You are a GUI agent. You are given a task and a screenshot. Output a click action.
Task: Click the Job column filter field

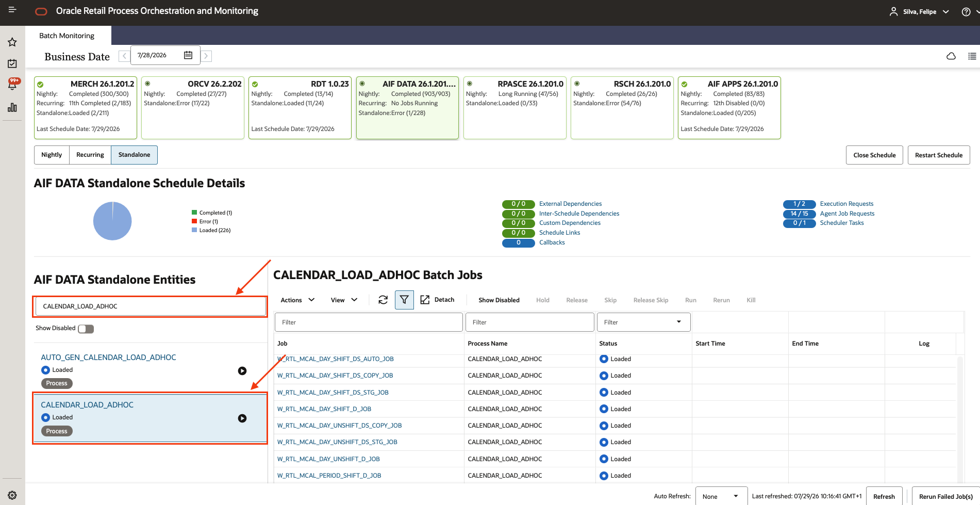(369, 322)
